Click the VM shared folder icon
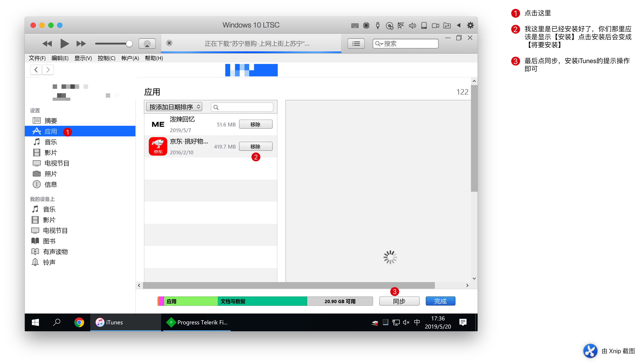The image size is (644, 364). tap(447, 25)
